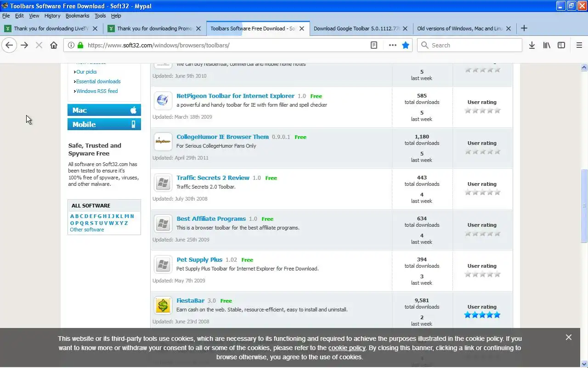Click CollegeHumor IE Browser Them icon

[x=163, y=141]
